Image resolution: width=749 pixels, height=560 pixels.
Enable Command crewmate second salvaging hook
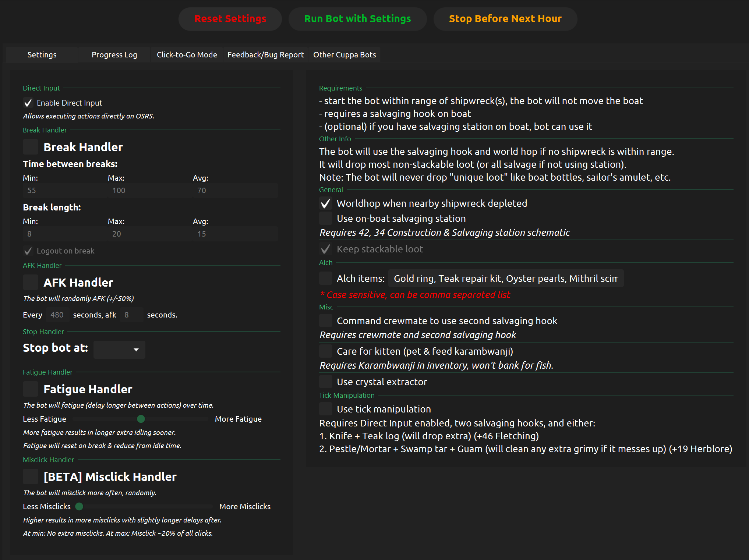click(326, 320)
